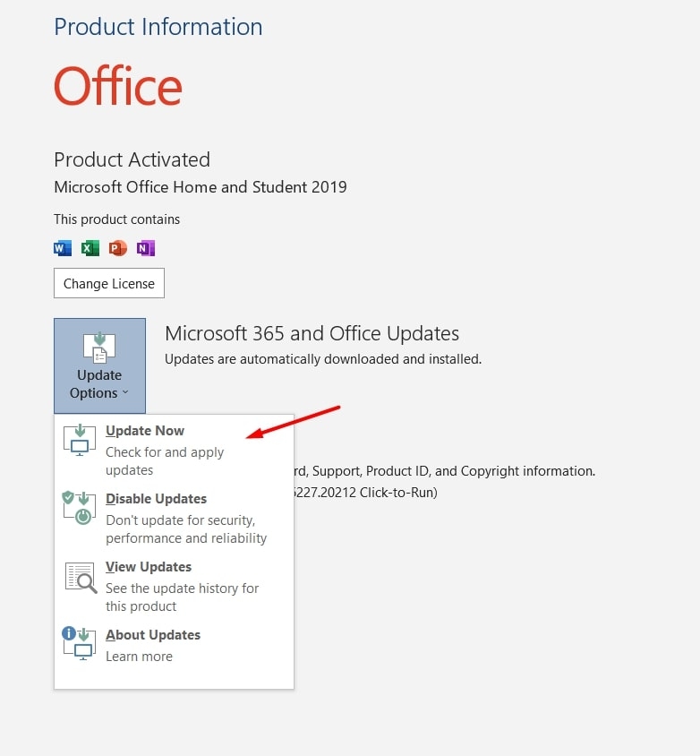Open View Updates history entry
Viewport: 700px width, 756px height.
click(x=174, y=586)
